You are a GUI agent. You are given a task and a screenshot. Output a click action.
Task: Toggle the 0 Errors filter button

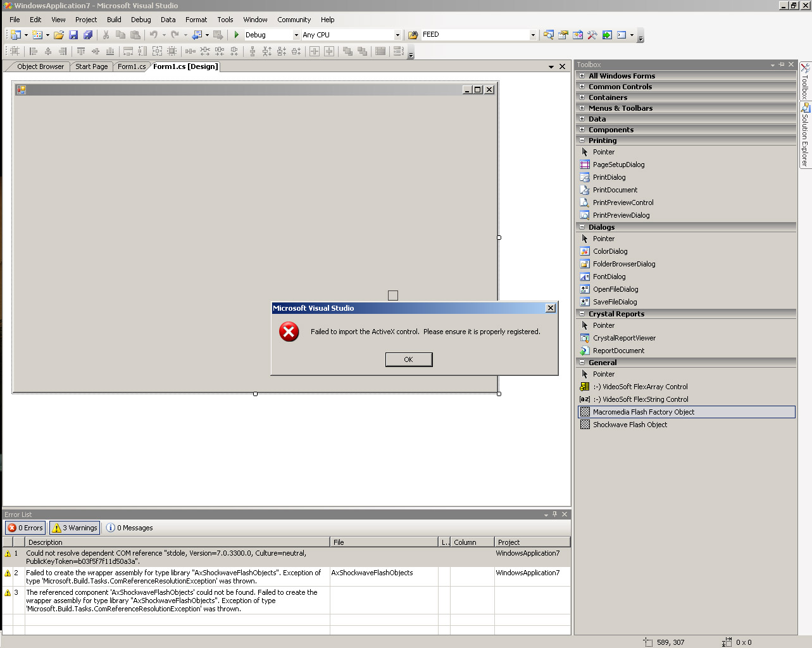pos(25,528)
